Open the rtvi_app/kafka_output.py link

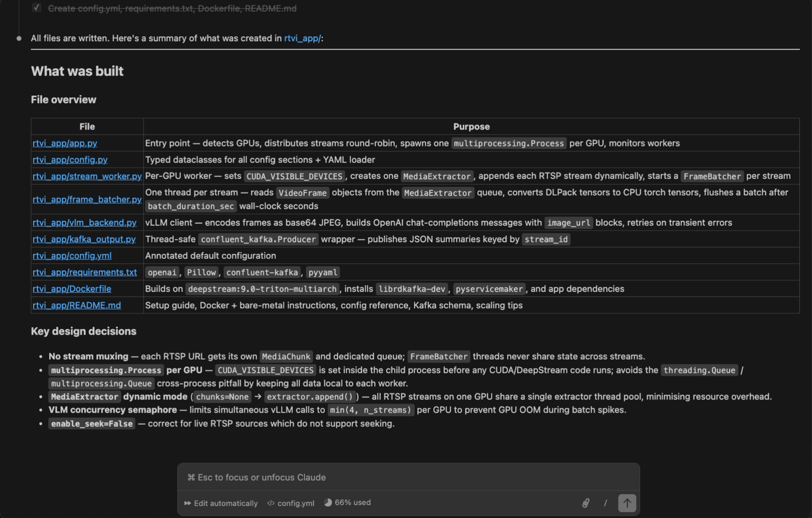point(84,239)
